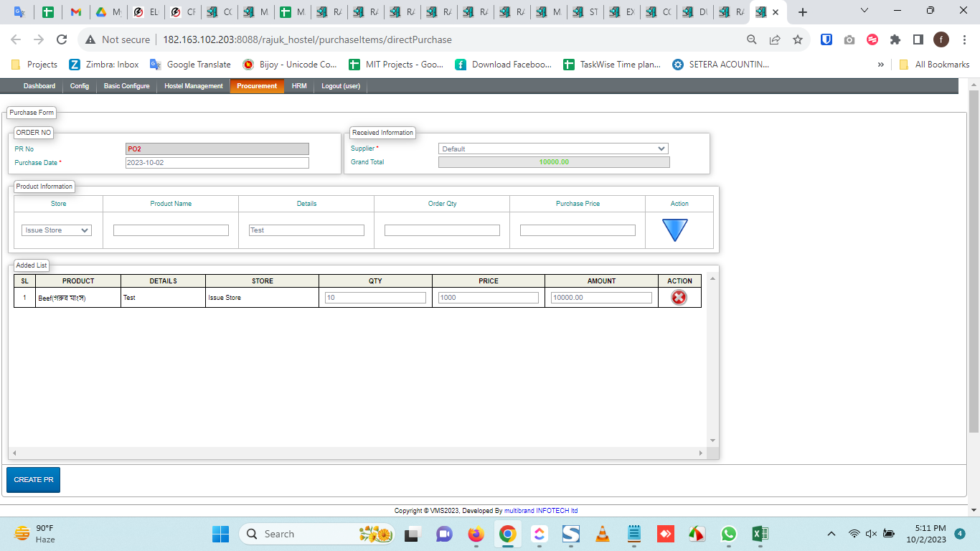This screenshot has height=551, width=980.
Task: Show hidden system tray icons
Action: tap(831, 534)
